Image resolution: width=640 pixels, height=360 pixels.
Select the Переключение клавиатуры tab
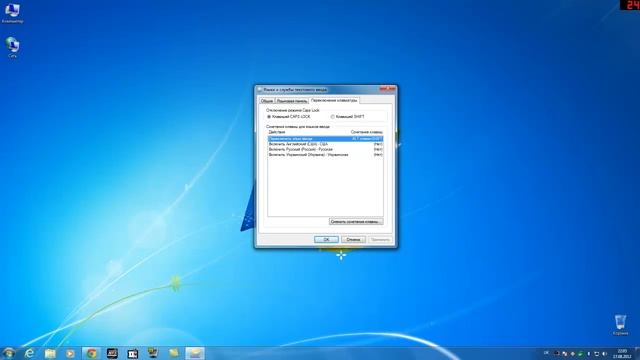[x=334, y=100]
